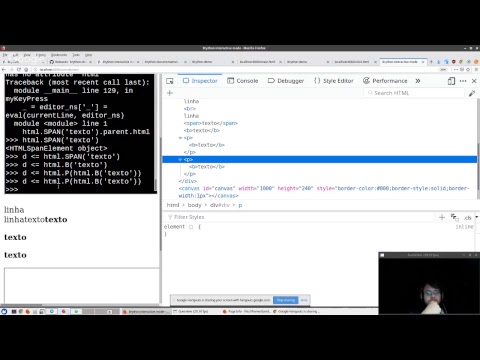
Task: Show more devtools tabs via double chevron
Action: [418, 81]
